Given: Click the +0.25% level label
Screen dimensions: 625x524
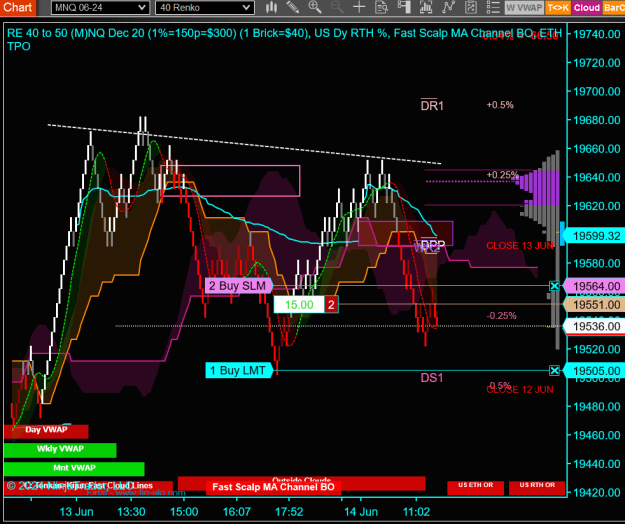Looking at the screenshot, I should click(502, 175).
